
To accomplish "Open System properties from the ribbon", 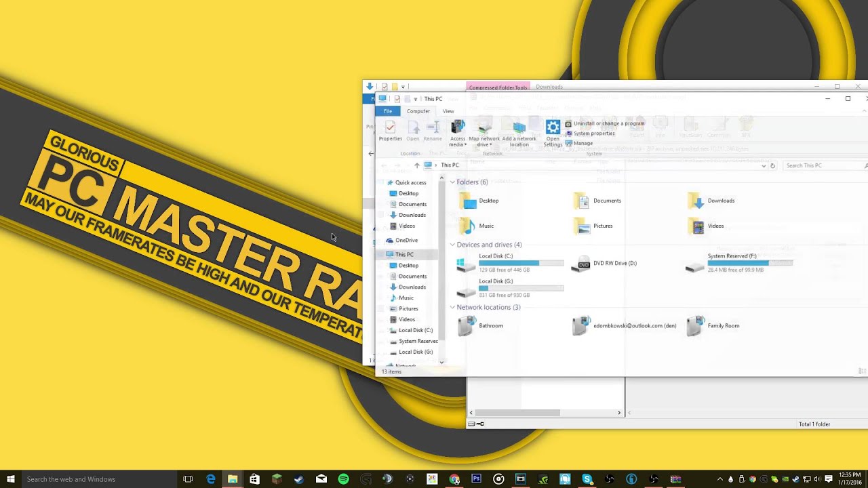I will coord(589,134).
